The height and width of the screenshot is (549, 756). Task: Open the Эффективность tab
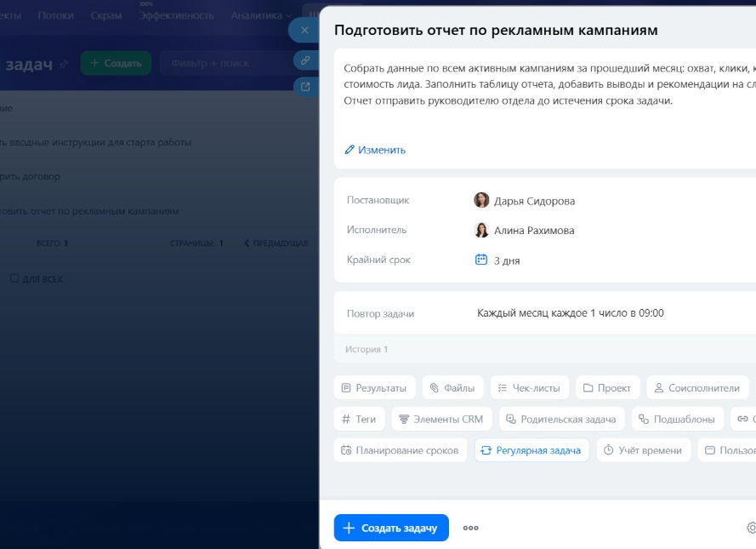176,15
